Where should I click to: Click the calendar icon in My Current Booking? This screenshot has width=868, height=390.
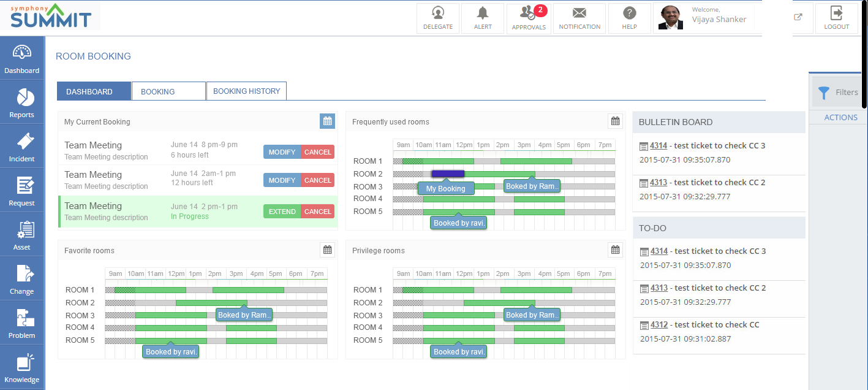point(327,121)
